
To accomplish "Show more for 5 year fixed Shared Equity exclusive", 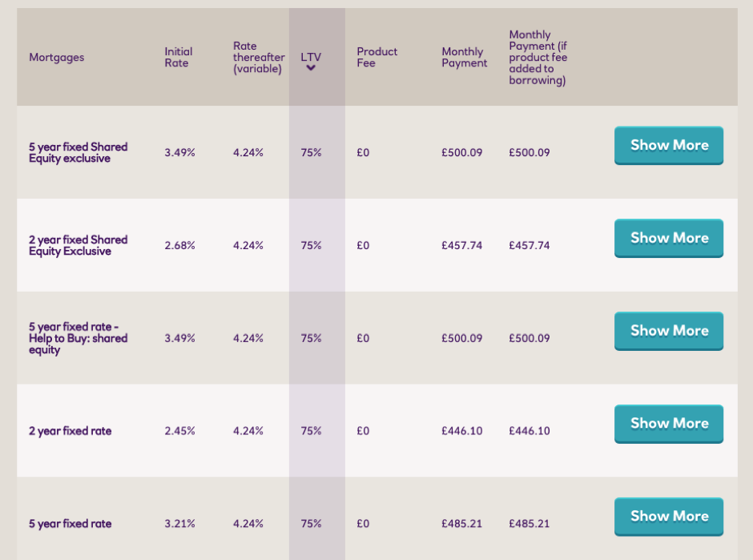I will (x=668, y=145).
